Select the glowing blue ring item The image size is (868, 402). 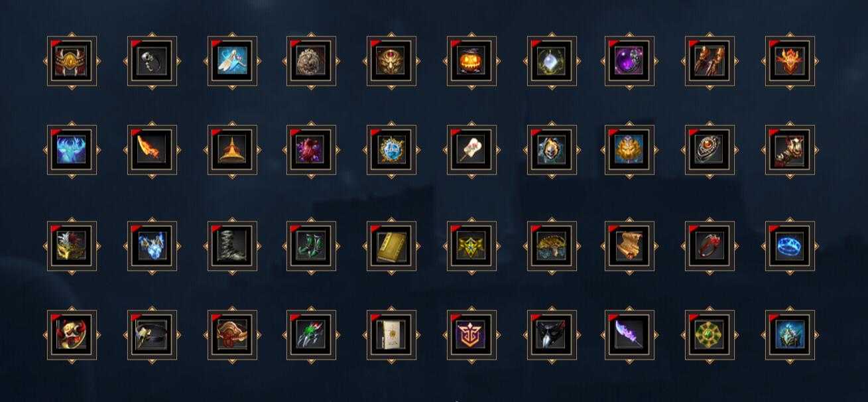click(790, 246)
